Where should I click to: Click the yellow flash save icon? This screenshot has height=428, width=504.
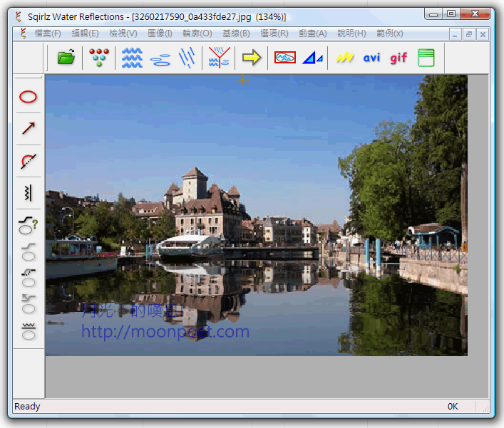pyautogui.click(x=345, y=58)
